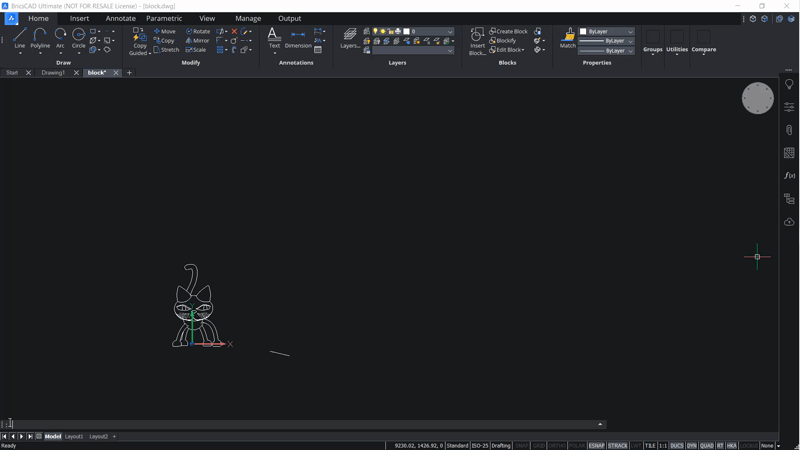
Task: Open the Tips lightbulb panel icon
Action: 789,84
